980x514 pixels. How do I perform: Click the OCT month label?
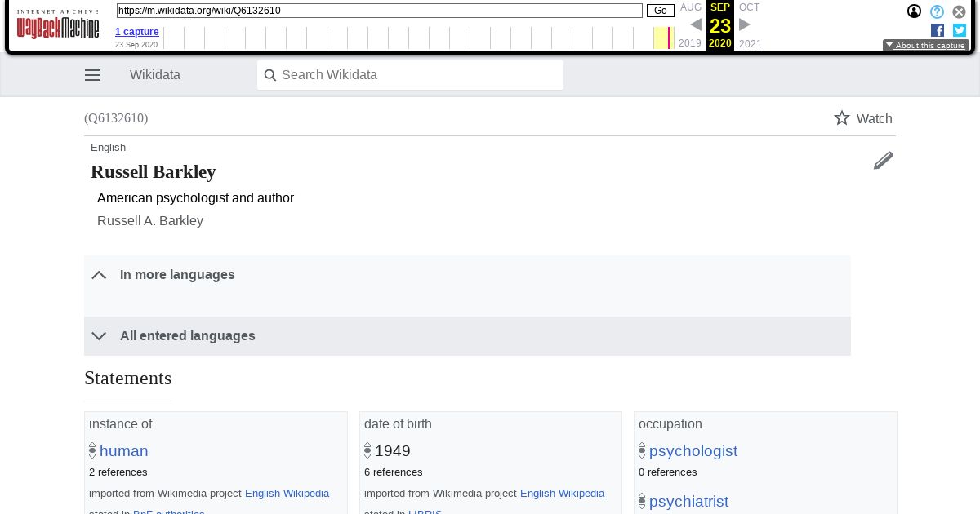pos(750,7)
